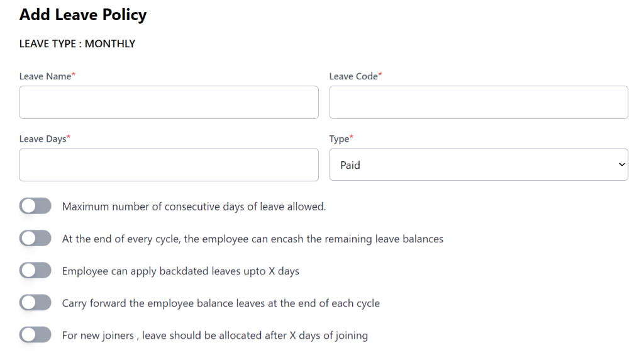
Task: Click the 'For new joiners' description text
Action: tap(214, 336)
